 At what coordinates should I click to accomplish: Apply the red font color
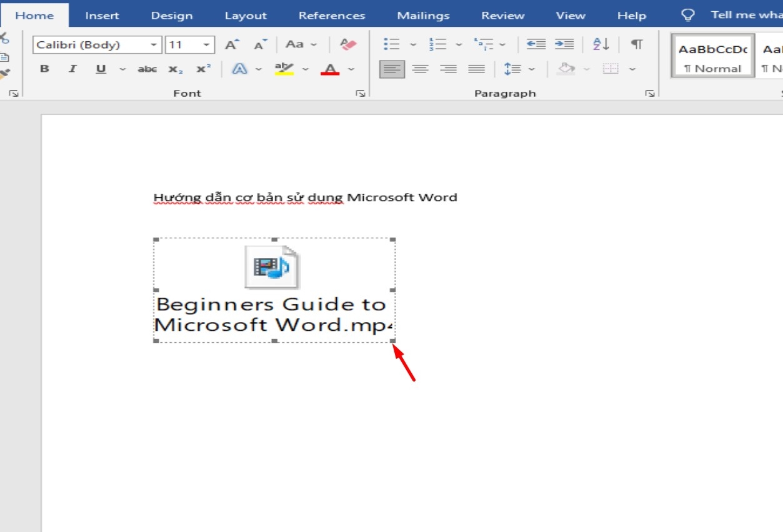point(330,69)
